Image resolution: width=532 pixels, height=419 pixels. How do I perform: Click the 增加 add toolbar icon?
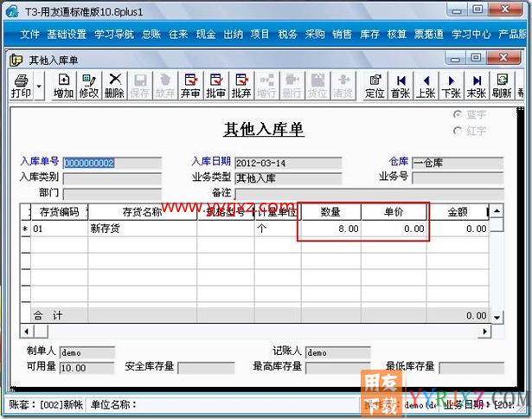coord(63,86)
